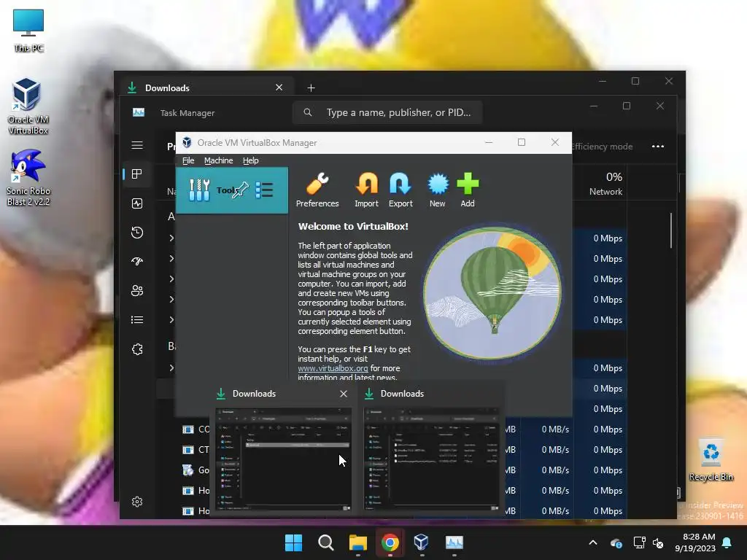
Task: Open Task Manager Details page icon
Action: [137, 319]
